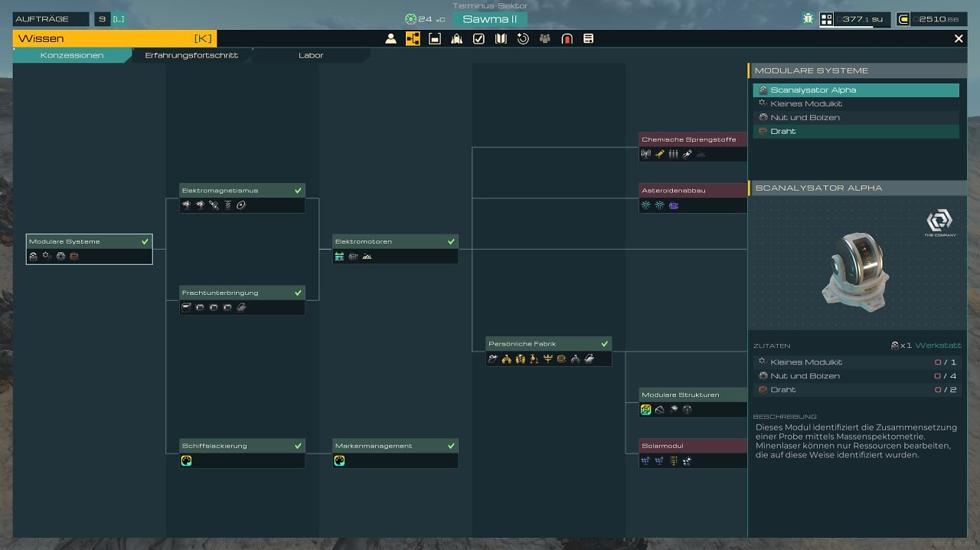Open the open-book toolbar icon
Viewport: 980px width, 550px height.
(x=501, y=38)
